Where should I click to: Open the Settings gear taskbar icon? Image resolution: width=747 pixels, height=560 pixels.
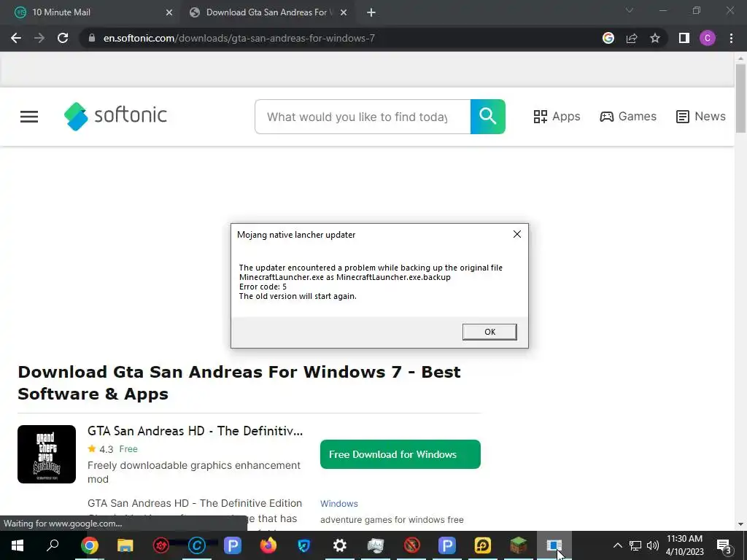340,545
